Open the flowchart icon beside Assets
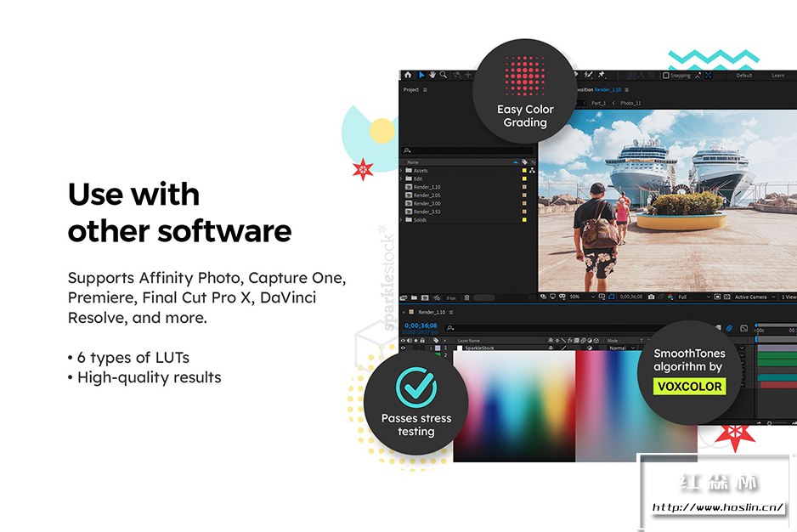 [532, 170]
